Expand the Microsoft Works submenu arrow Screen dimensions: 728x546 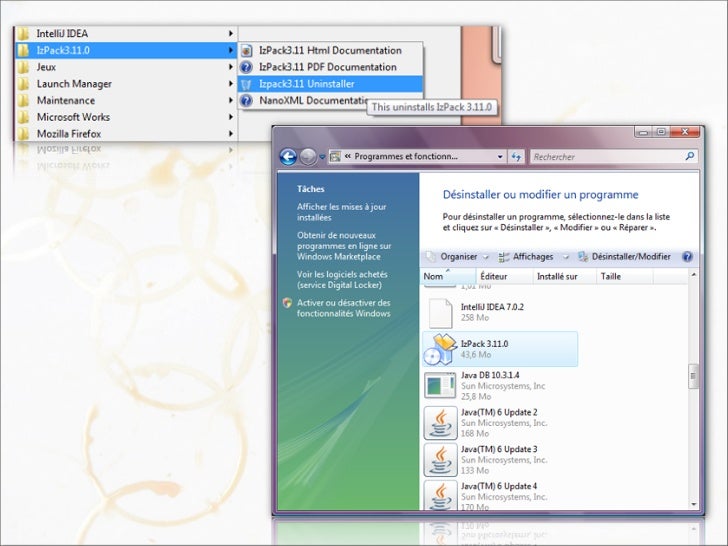pyautogui.click(x=231, y=117)
